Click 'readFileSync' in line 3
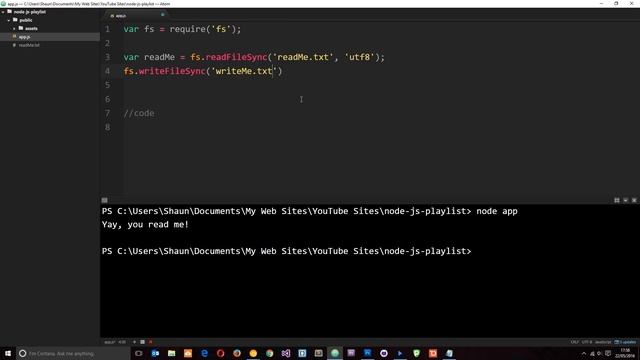 (x=236, y=57)
